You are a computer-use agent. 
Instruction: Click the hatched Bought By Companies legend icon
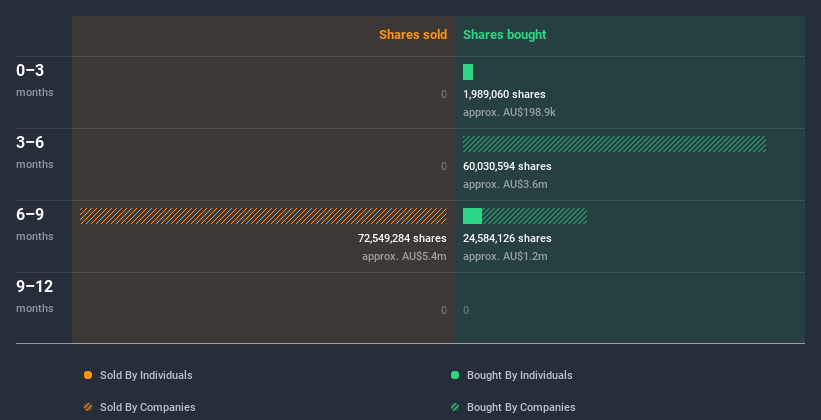pos(455,407)
